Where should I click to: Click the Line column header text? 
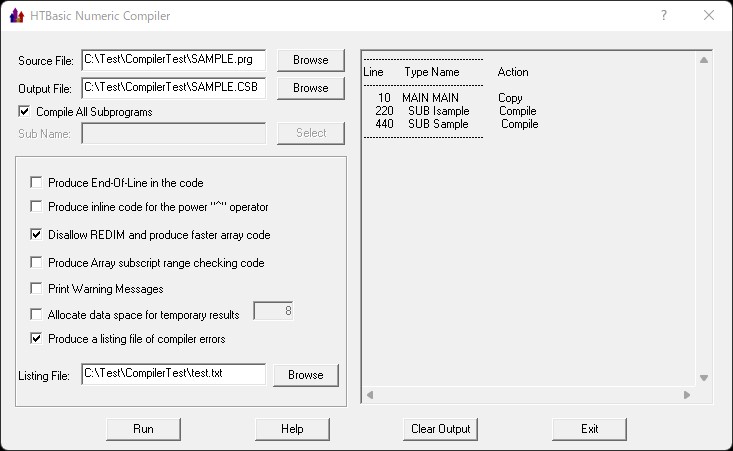pyautogui.click(x=373, y=72)
